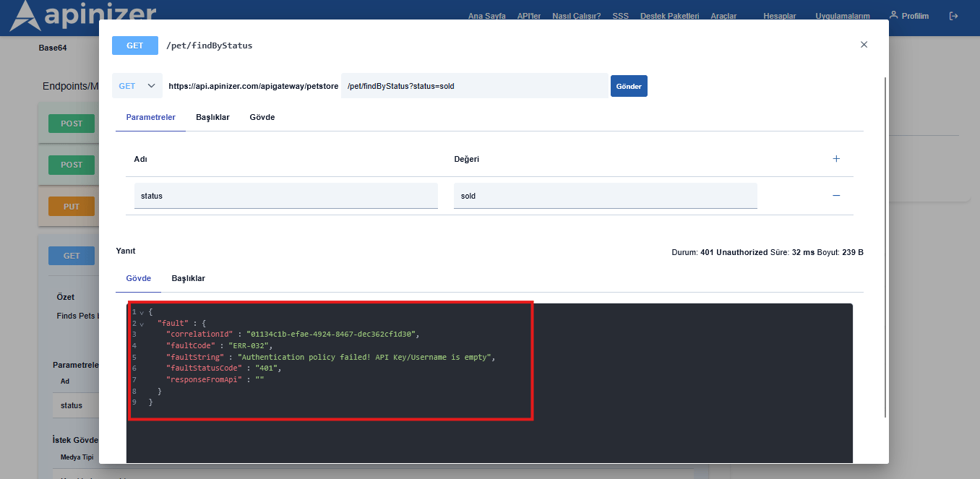980x479 pixels.
Task: Close the /pet/findByStatus dialog
Action: (864, 45)
